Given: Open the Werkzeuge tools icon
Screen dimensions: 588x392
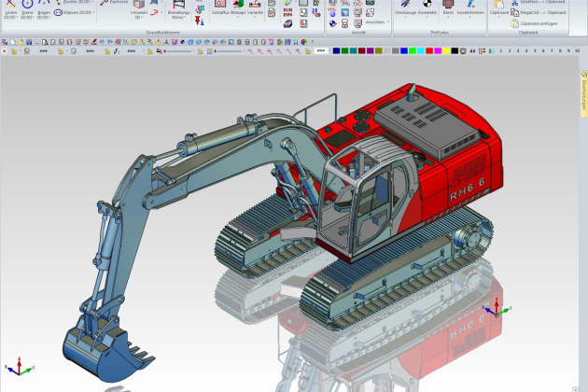Looking at the screenshot, I should (406, 7).
